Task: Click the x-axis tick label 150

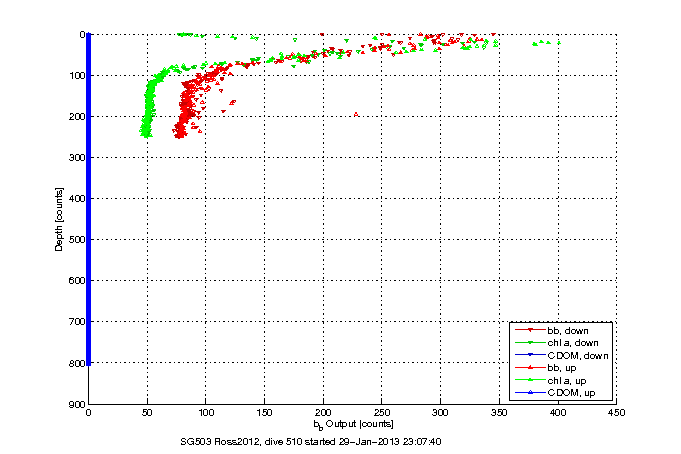Action: point(264,413)
